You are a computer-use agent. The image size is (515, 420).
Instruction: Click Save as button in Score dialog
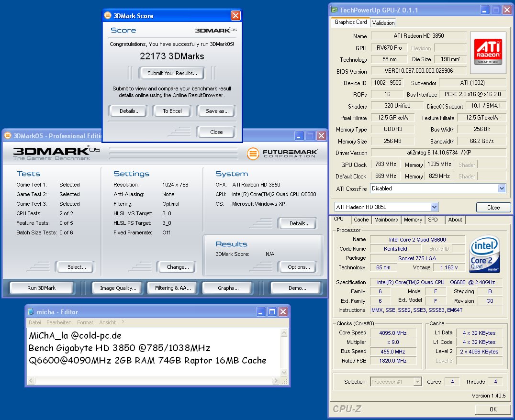[x=217, y=111]
